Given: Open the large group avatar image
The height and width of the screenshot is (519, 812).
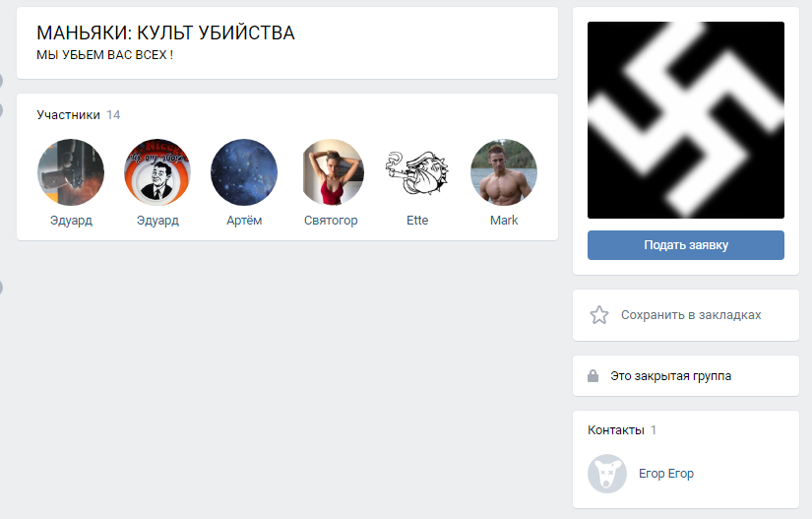Looking at the screenshot, I should click(686, 120).
